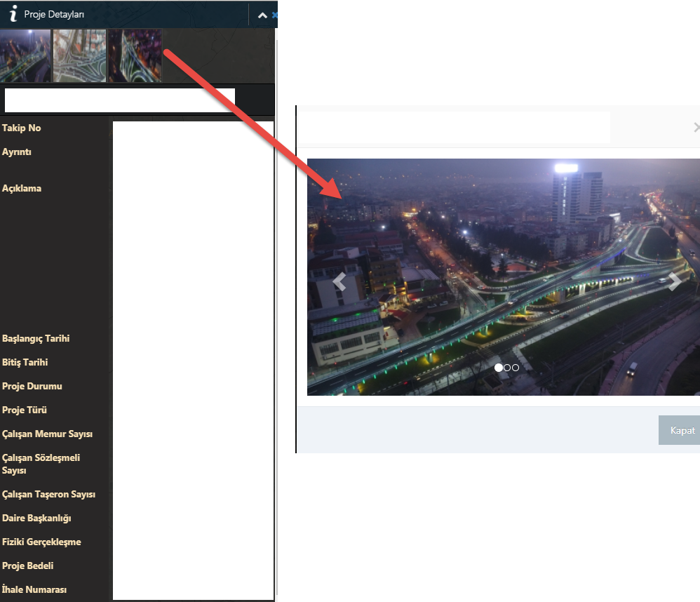Image resolution: width=700 pixels, height=602 pixels.
Task: Click the Daire Başkanlığı field label
Action: [36, 518]
